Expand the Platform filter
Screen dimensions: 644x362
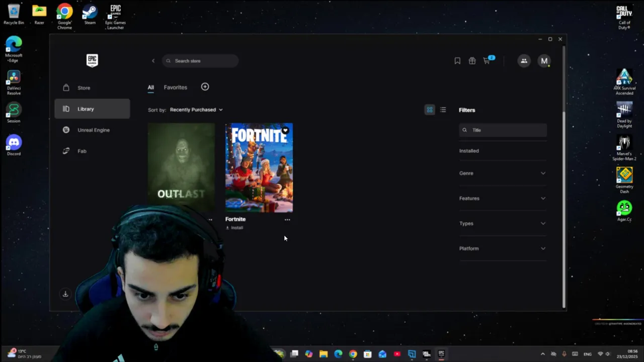coord(503,248)
